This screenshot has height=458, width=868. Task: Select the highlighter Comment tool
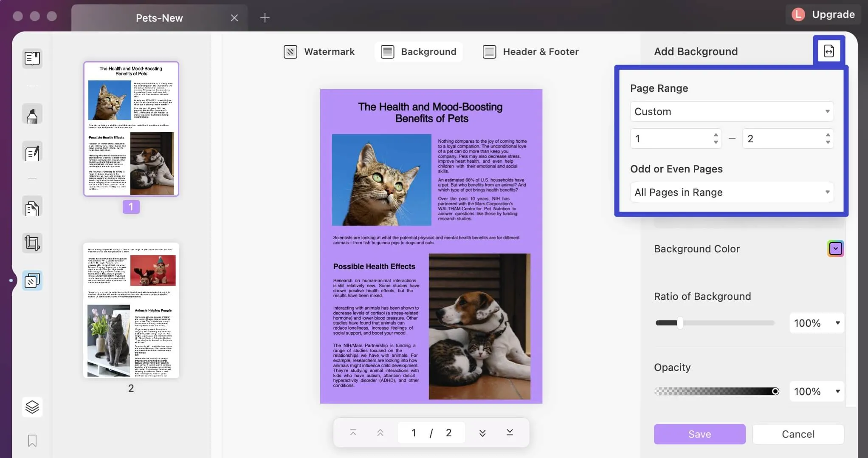click(x=32, y=114)
